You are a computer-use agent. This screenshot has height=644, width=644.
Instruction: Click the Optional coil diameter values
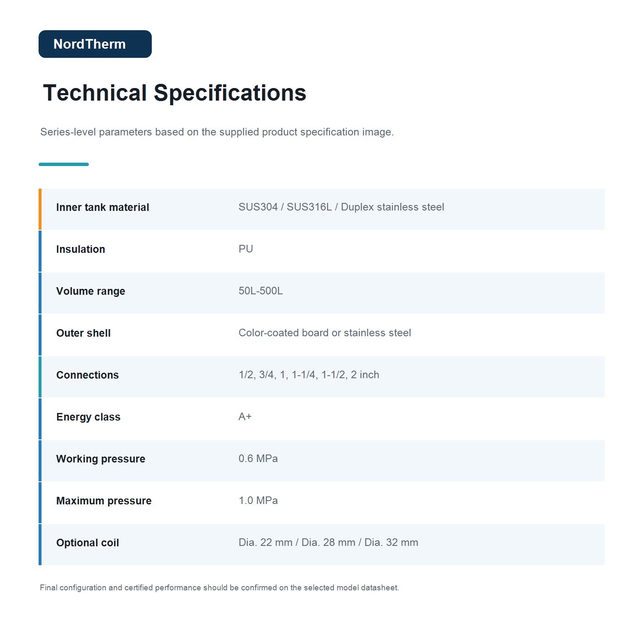(x=328, y=543)
